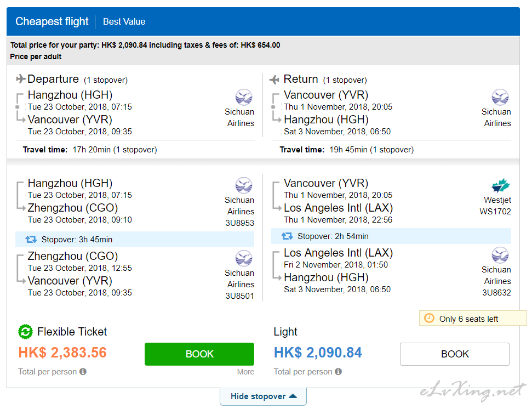This screenshot has height=409, width=532.
Task: Click the green Flexible Ticket refresh icon
Action: [25, 332]
